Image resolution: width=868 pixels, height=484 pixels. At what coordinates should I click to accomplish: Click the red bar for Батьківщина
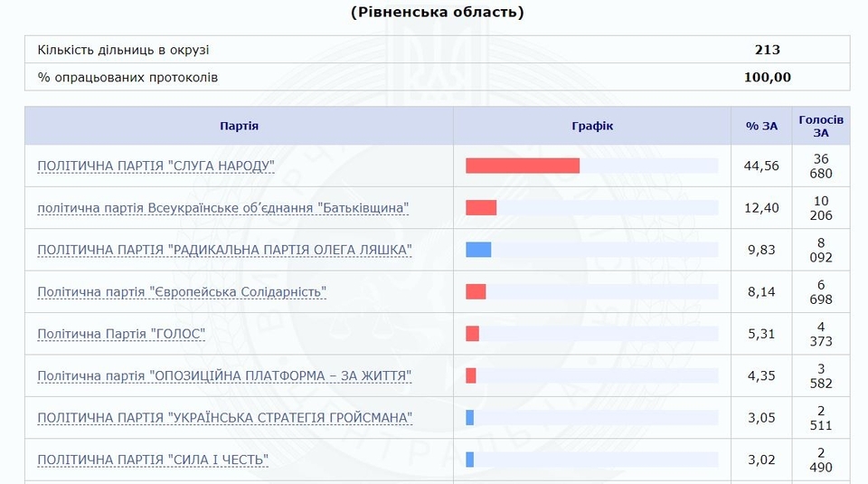(x=481, y=208)
